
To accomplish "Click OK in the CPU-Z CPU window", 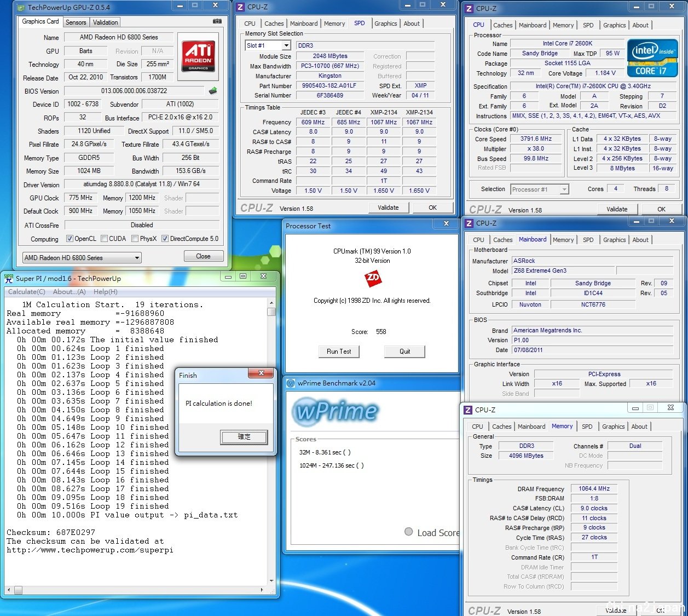I will click(x=662, y=209).
